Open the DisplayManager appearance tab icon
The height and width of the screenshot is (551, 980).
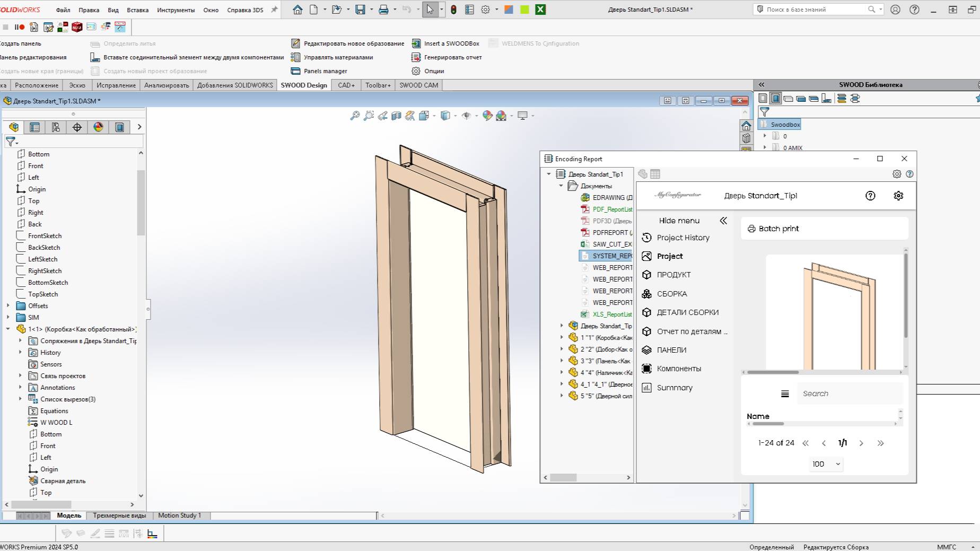98,127
